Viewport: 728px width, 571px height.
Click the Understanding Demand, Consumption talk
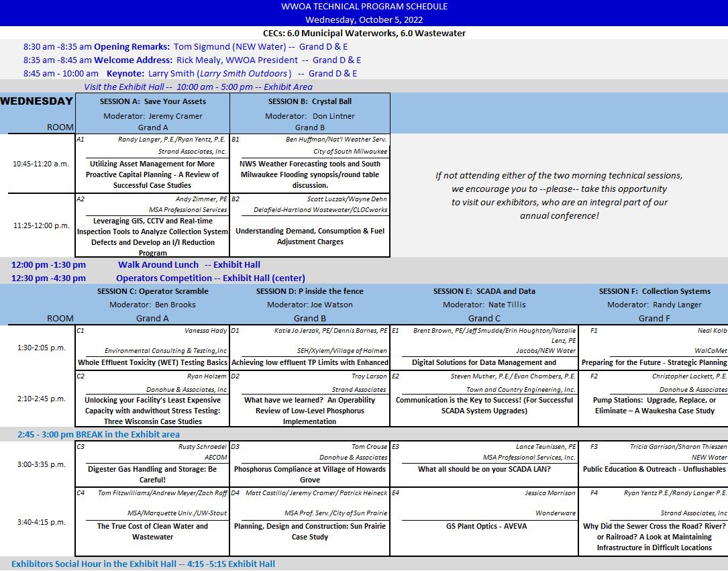point(309,236)
